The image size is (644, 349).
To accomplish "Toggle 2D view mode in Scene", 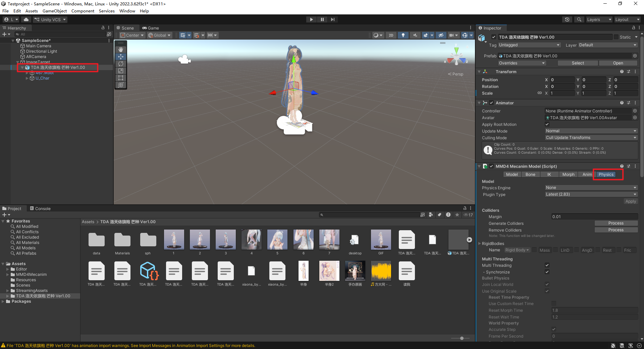I will pos(391,35).
